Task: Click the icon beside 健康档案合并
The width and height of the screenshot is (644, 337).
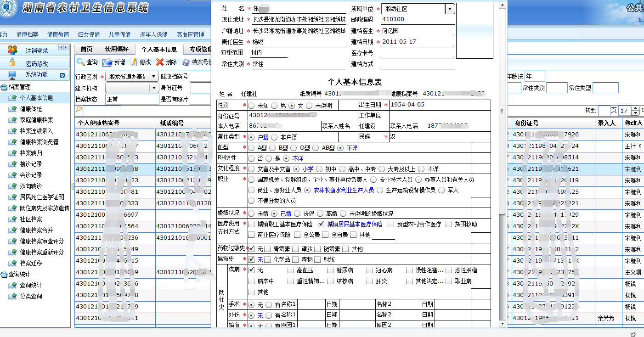Action: point(13,230)
